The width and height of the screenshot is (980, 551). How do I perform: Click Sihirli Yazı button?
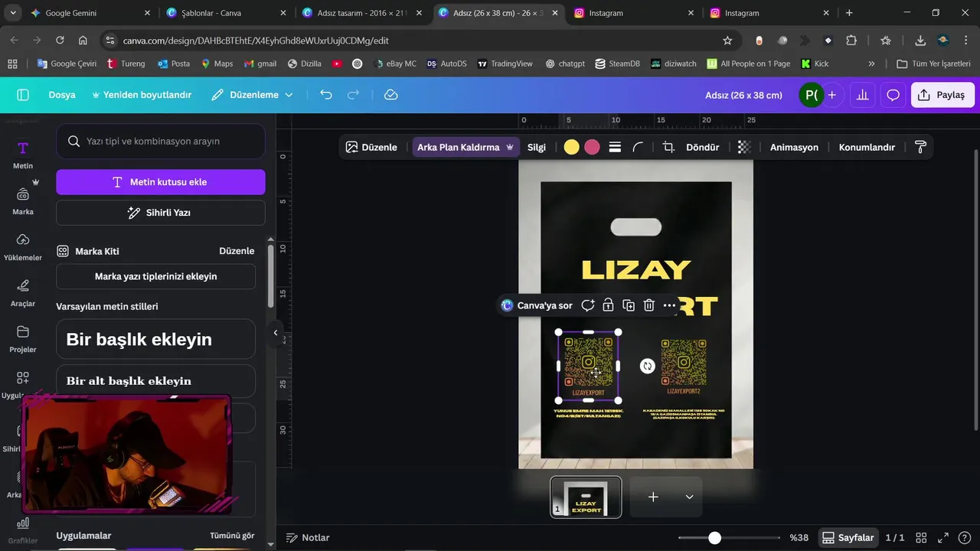(x=161, y=213)
